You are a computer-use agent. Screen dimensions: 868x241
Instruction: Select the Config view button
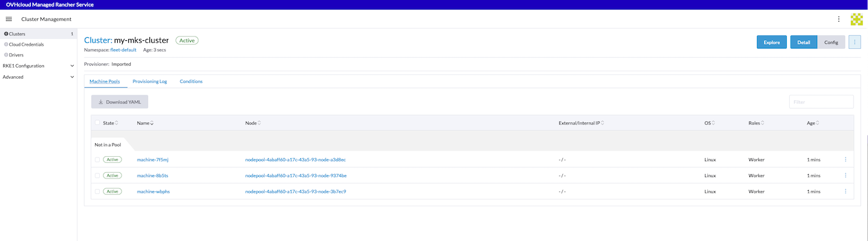[831, 42]
